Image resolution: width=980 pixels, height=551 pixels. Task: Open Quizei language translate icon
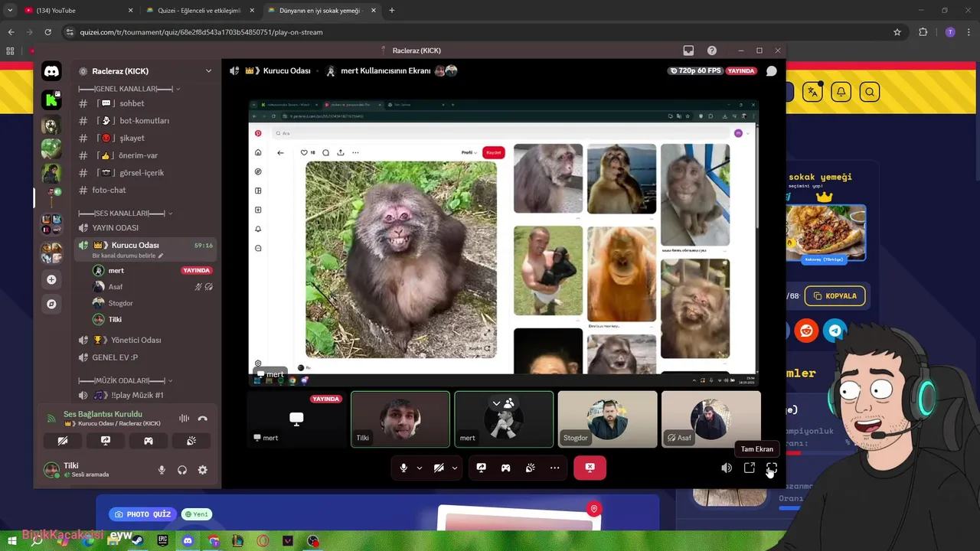coord(812,92)
